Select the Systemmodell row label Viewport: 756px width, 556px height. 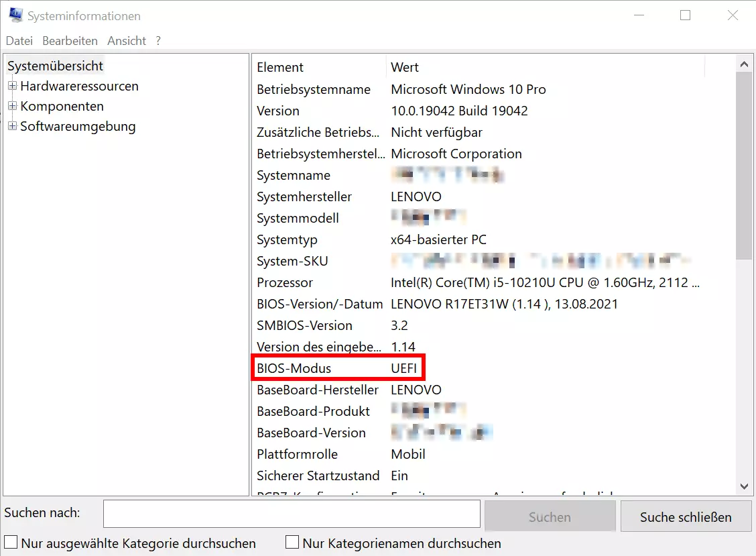(x=298, y=218)
